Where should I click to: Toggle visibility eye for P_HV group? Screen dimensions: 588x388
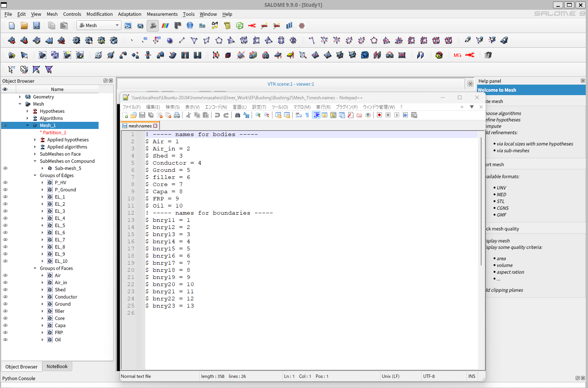(5, 183)
